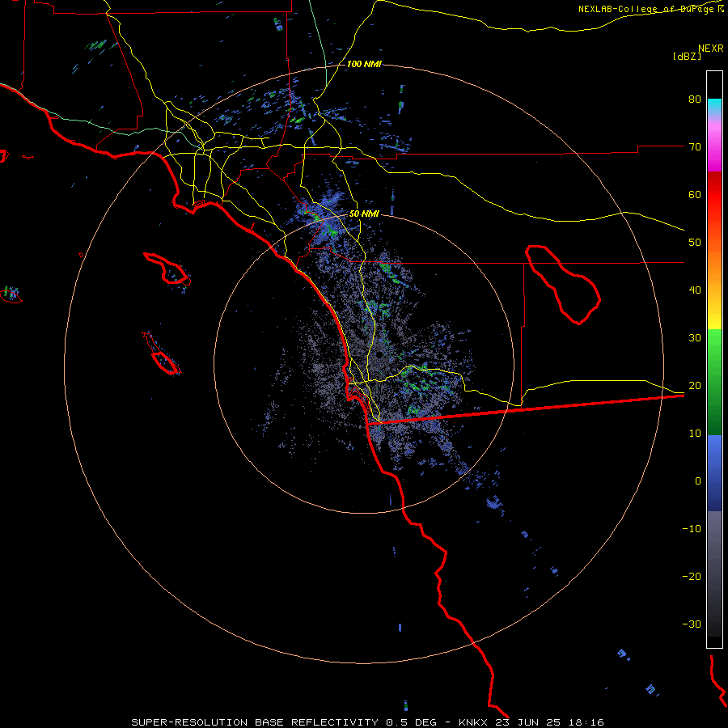The image size is (728, 728).
Task: Click the green segment of reflectivity color bar
Action: tap(714, 382)
